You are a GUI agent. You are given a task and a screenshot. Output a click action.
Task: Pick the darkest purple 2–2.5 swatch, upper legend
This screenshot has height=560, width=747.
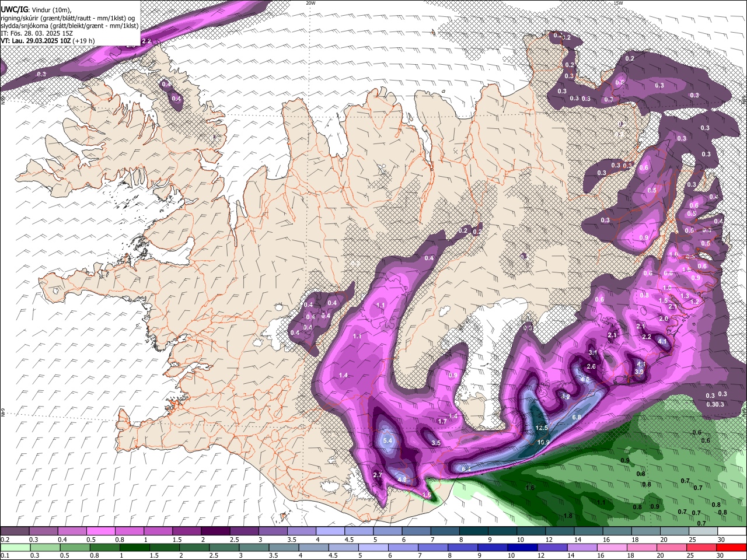point(215,531)
